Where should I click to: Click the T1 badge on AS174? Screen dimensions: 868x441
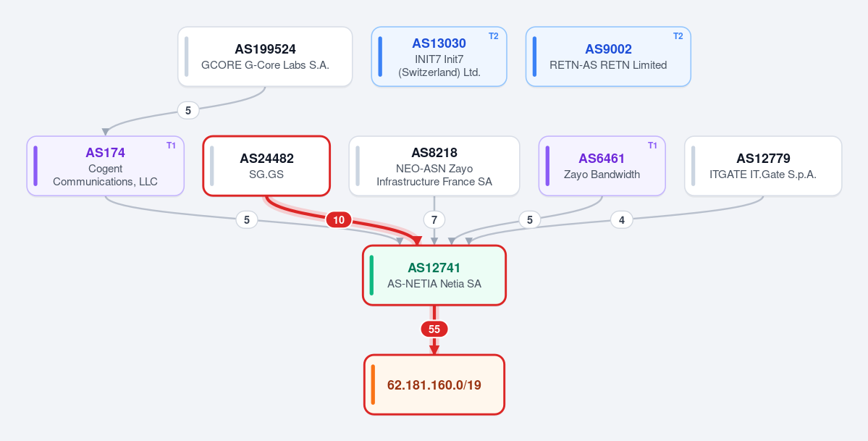[171, 145]
